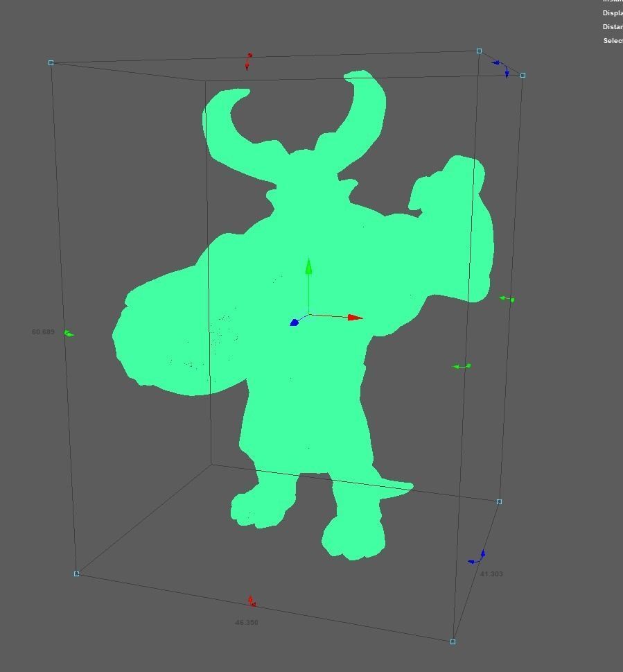Open the partially visible 'Distan' panel entry
Screen dimensions: 623x672
pos(613,26)
